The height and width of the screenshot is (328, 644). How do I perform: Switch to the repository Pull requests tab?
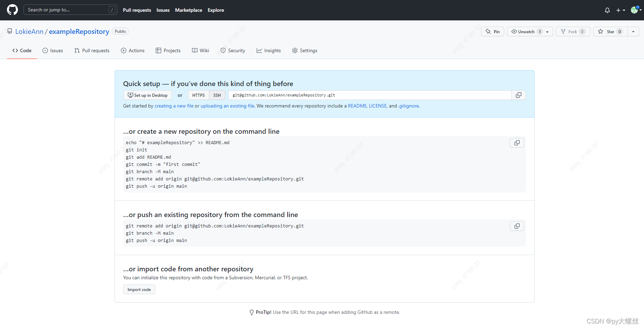pos(92,50)
